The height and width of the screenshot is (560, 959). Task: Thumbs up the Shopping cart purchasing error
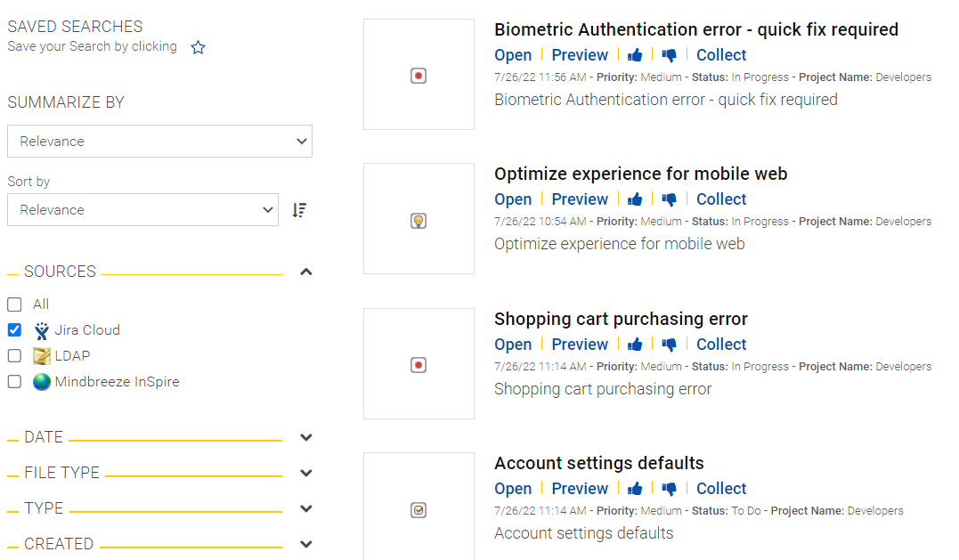635,345
